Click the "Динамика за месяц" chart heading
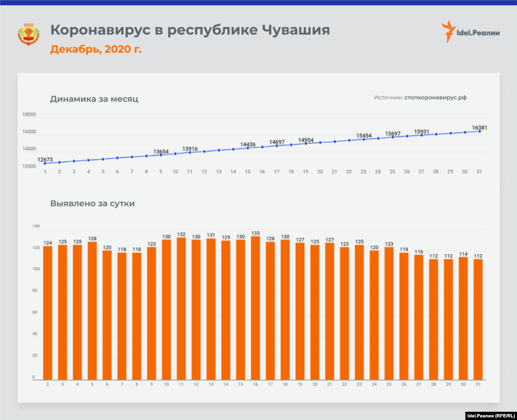517x420 pixels. click(94, 99)
